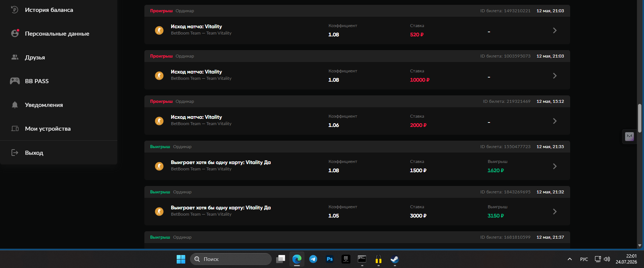Open Task View from the taskbar
The width and height of the screenshot is (644, 268).
point(281,259)
